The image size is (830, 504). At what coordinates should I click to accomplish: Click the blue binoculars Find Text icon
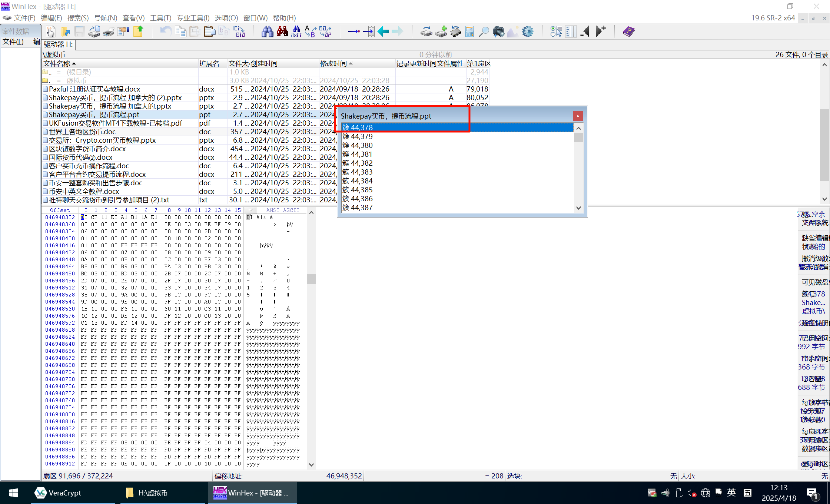coord(267,32)
